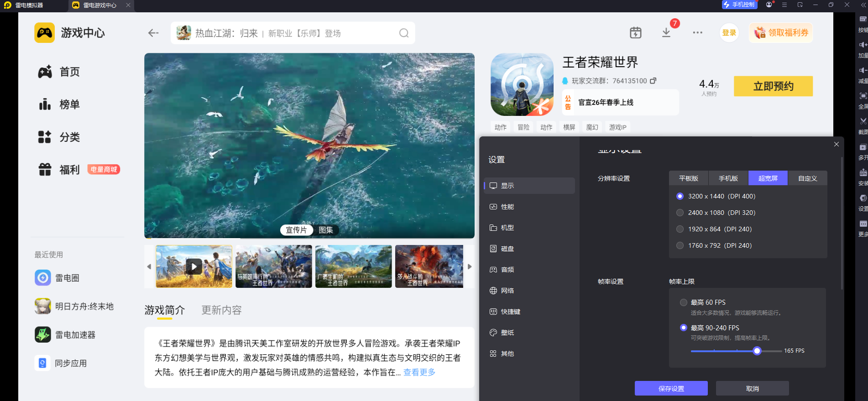Toggle 全屏 fullscreen in the side toolbar
Viewport: 868px width, 401px height.
863,100
